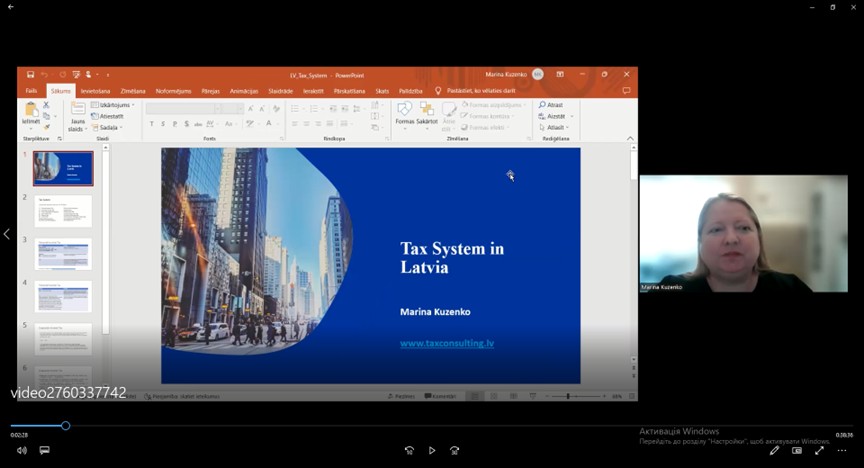This screenshot has width=864, height=468.
Task: Play the video
Action: pyautogui.click(x=432, y=451)
